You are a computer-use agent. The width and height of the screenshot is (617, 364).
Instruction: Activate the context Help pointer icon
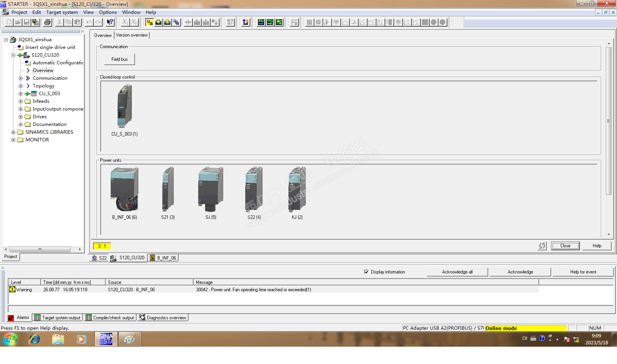pyautogui.click(x=110, y=22)
